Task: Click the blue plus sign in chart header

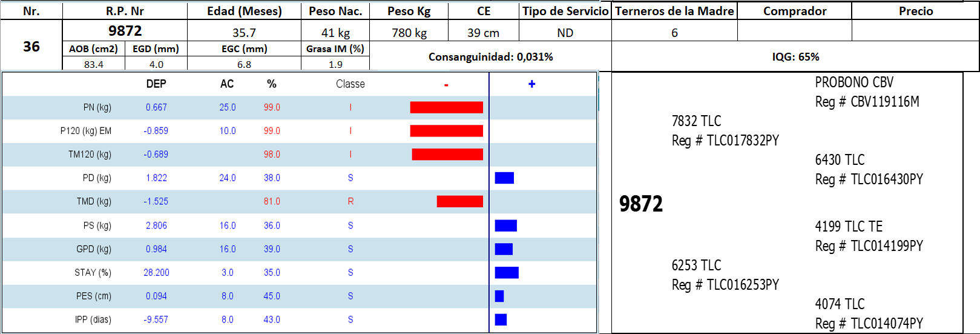Action: pyautogui.click(x=531, y=84)
